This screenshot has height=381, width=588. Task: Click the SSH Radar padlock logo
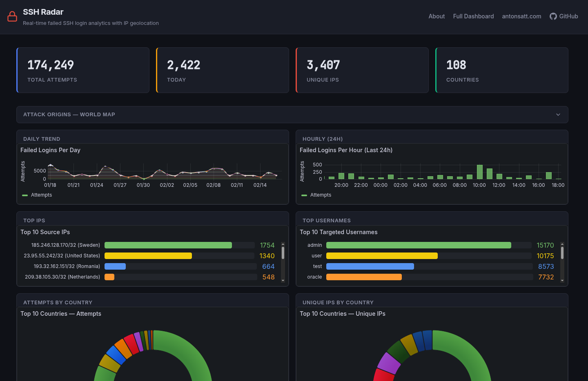coord(12,16)
